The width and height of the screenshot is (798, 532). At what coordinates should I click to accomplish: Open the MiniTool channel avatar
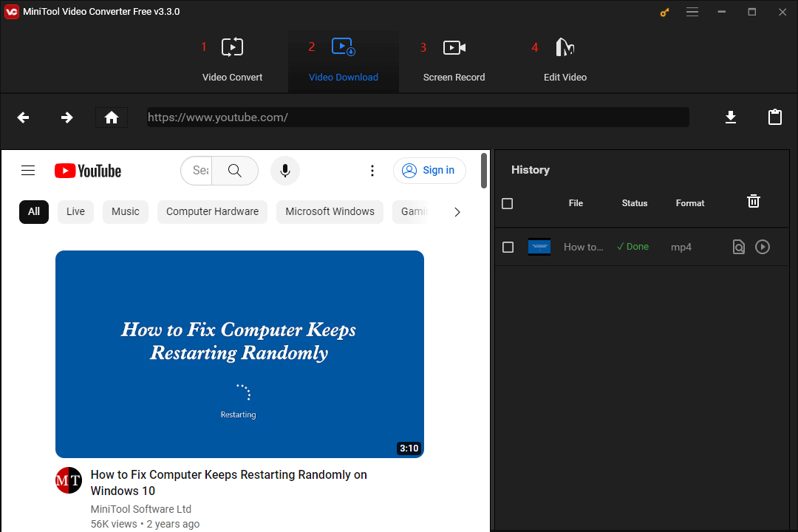68,480
